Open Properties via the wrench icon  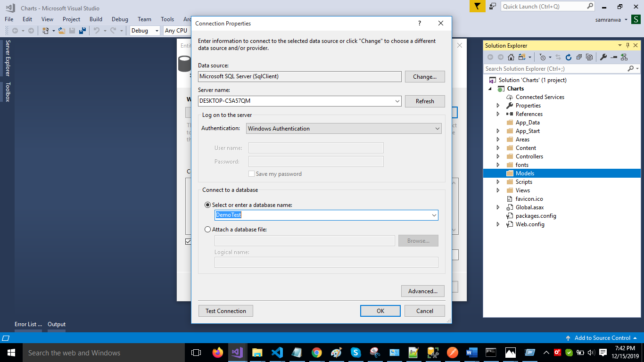coord(603,57)
